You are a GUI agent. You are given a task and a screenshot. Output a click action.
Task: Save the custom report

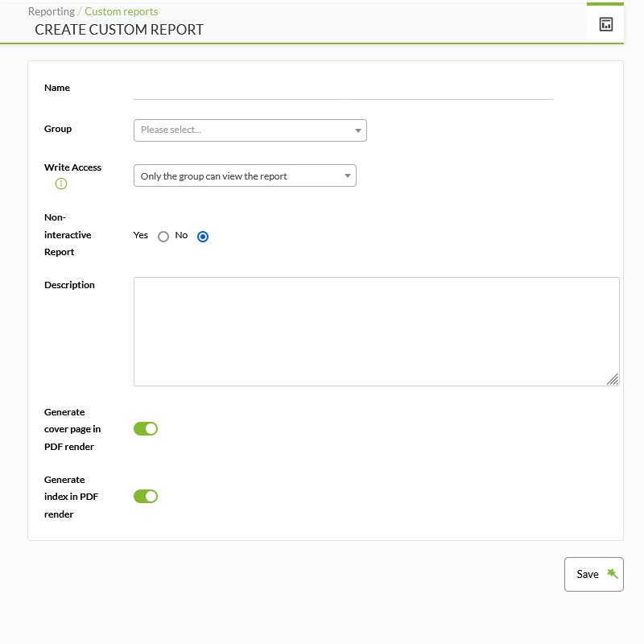point(594,574)
